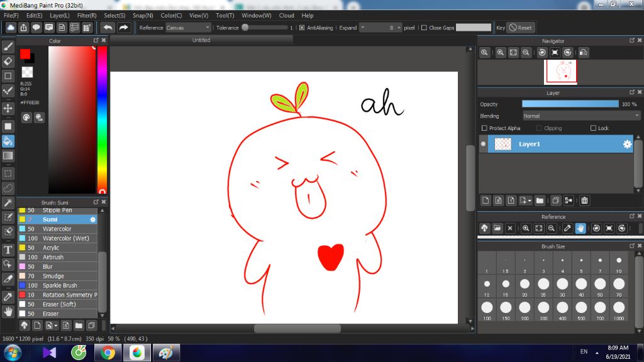Open the Layer menu

[60, 16]
